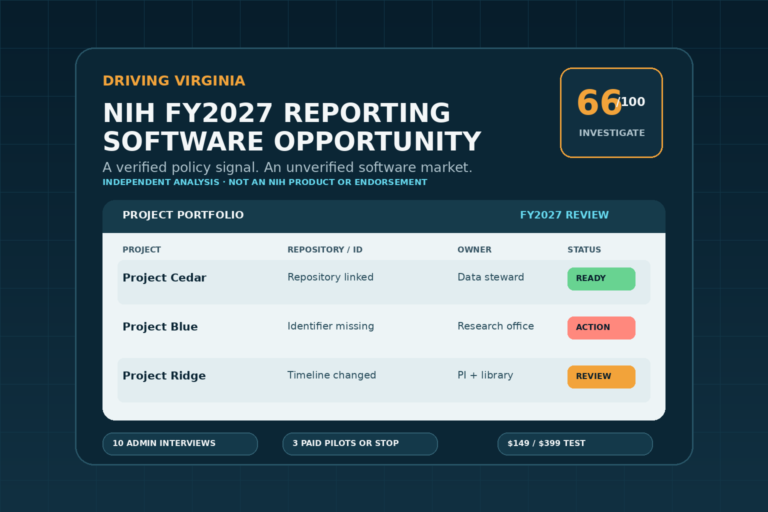Click the 'PI + library' owner cell

click(x=485, y=375)
